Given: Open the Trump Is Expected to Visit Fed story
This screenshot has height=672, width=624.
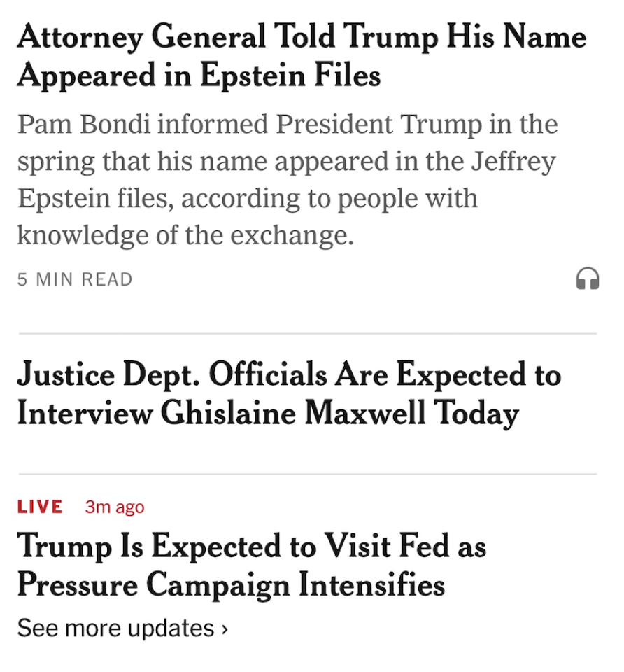Looking at the screenshot, I should (x=251, y=546).
